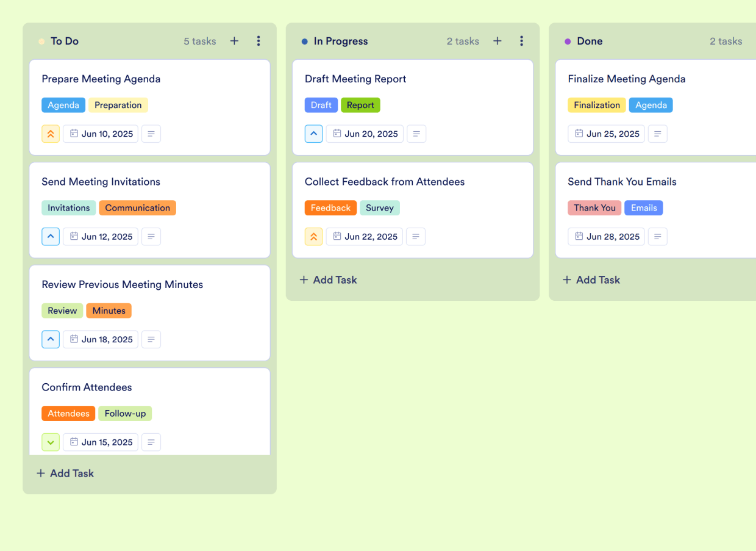The width and height of the screenshot is (756, 551).
Task: Click Add Task under the In Progress column
Action: tap(328, 279)
